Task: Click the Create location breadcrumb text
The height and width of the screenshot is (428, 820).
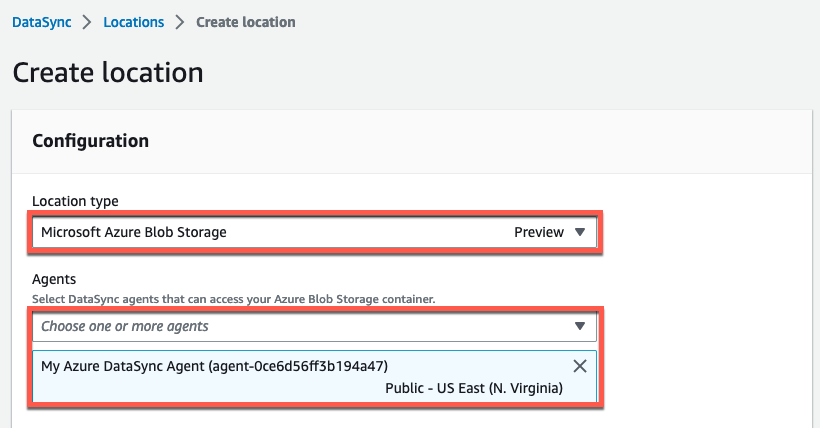Action: pyautogui.click(x=245, y=22)
